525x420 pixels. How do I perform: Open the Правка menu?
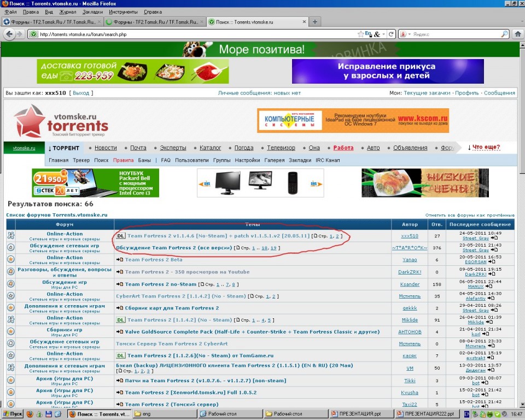31,11
